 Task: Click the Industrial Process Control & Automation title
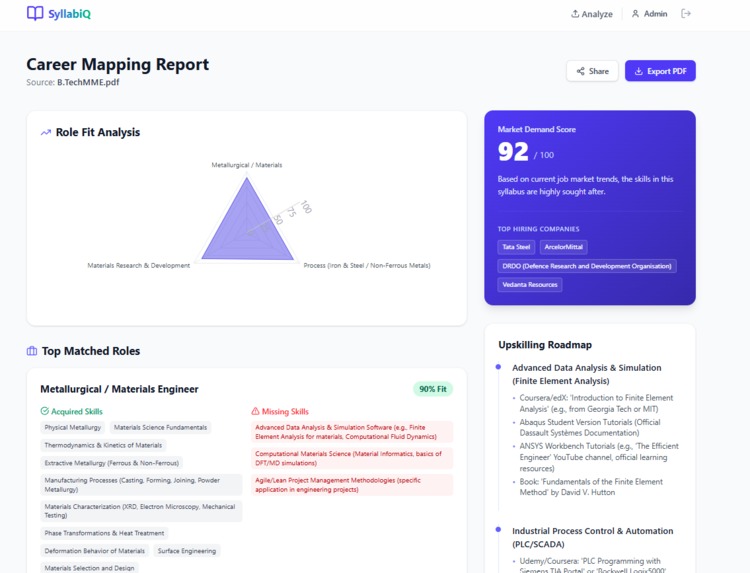point(593,537)
